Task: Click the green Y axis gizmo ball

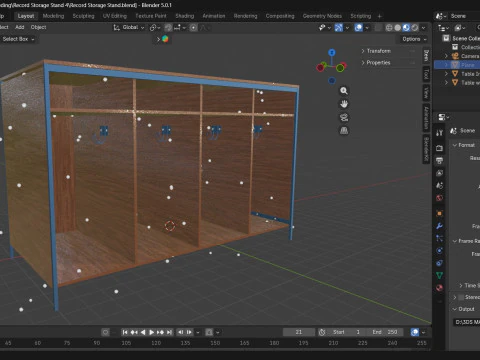Action: pos(340,68)
